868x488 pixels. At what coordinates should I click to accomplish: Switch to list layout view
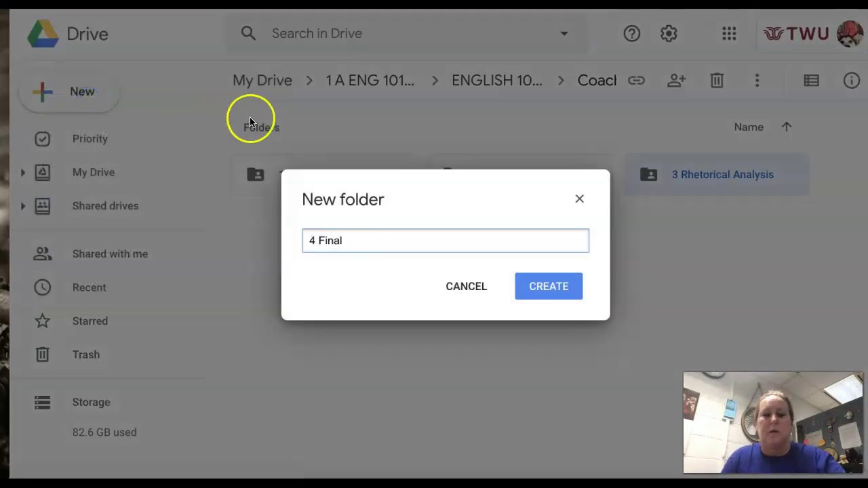[x=811, y=81]
